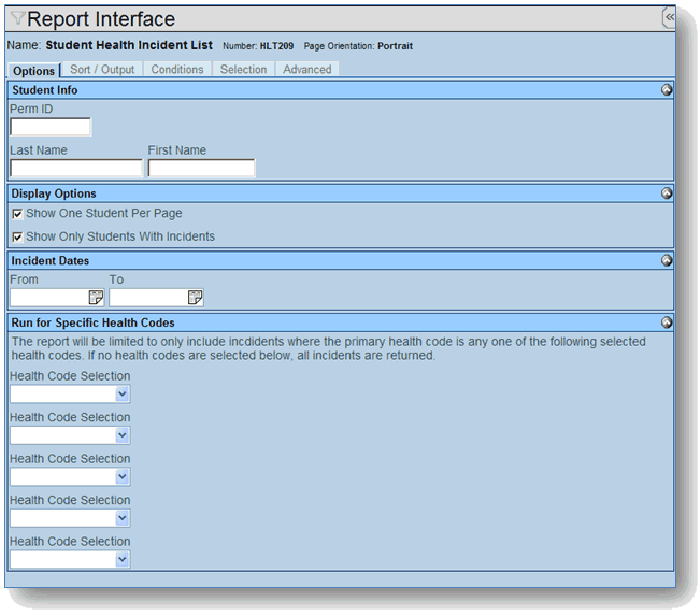The image size is (700, 616).
Task: Open the Conditions tab
Action: coord(177,69)
